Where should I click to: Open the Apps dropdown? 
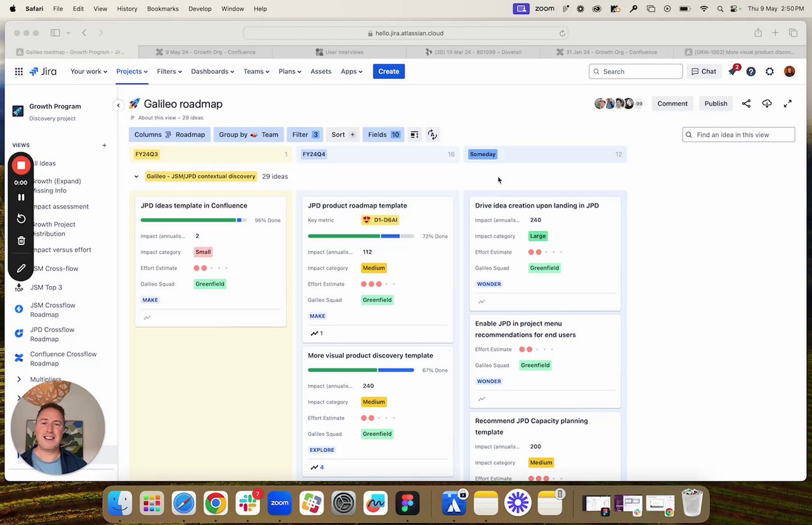coord(351,72)
